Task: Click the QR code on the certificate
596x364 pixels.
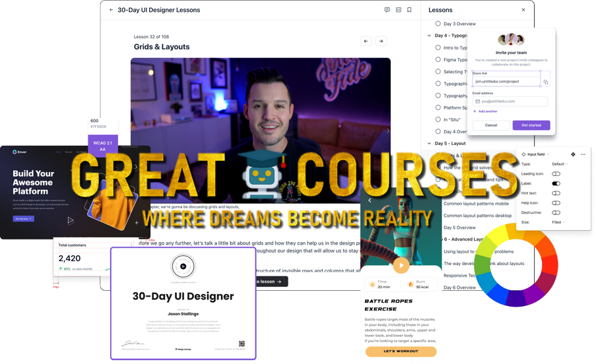Action: (x=242, y=344)
